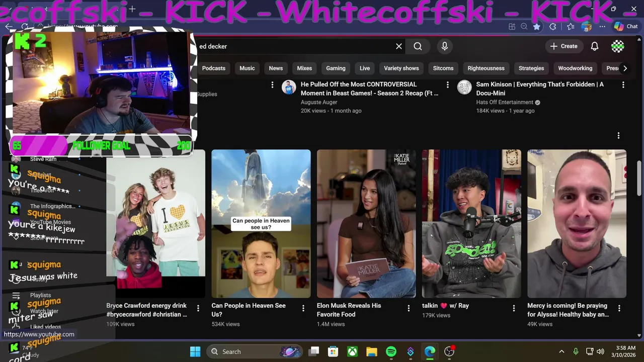
Task: Open options menu for Sam Kinison video
Action: (623, 85)
